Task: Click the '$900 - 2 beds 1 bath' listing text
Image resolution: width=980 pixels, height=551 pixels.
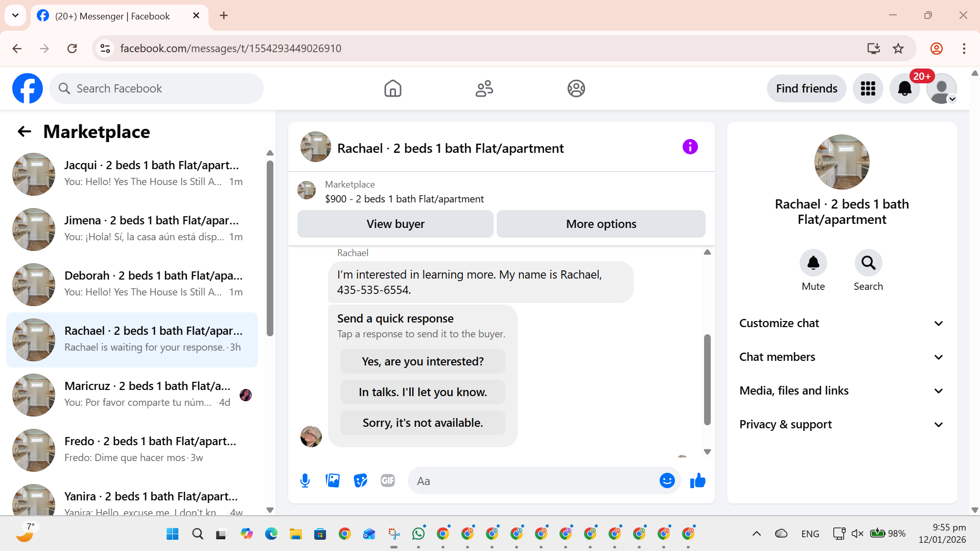Action: pyautogui.click(x=404, y=199)
